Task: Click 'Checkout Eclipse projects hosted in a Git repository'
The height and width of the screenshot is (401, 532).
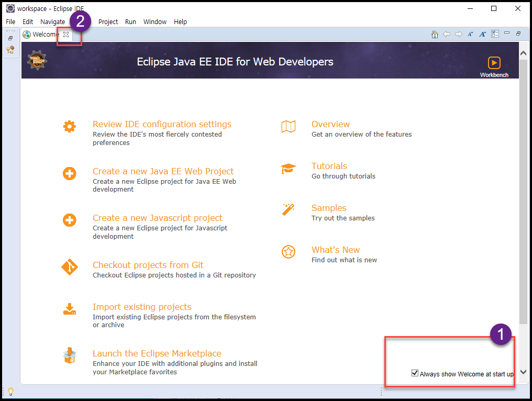Action: tap(174, 275)
